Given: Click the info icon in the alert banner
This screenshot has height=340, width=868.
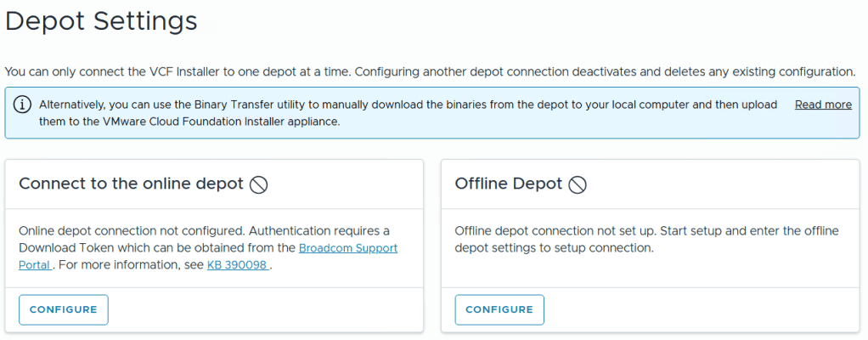Looking at the screenshot, I should pos(23,105).
